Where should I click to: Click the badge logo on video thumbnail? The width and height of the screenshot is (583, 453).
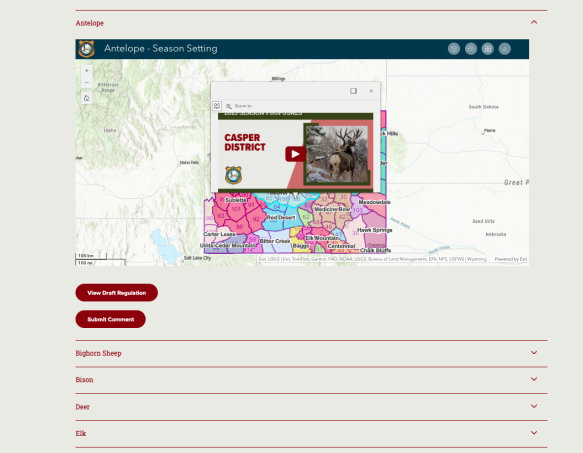[233, 176]
